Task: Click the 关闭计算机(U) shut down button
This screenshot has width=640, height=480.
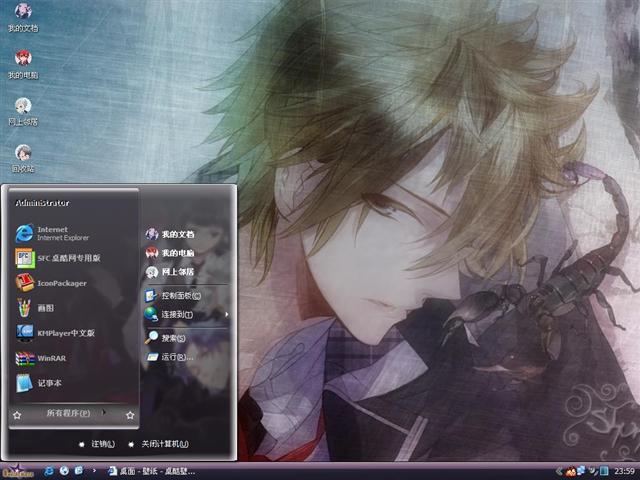Action: coord(158,444)
